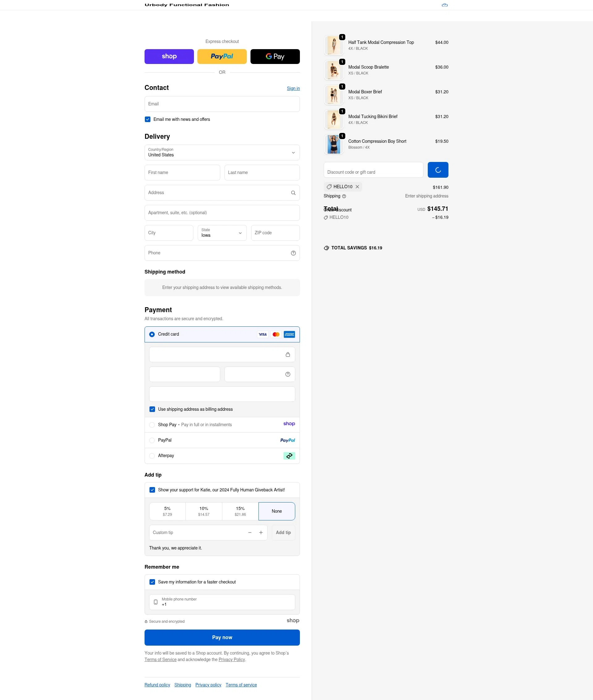Image resolution: width=593 pixels, height=700 pixels.
Task: Click the search icon in the Address field
Action: coord(293,193)
